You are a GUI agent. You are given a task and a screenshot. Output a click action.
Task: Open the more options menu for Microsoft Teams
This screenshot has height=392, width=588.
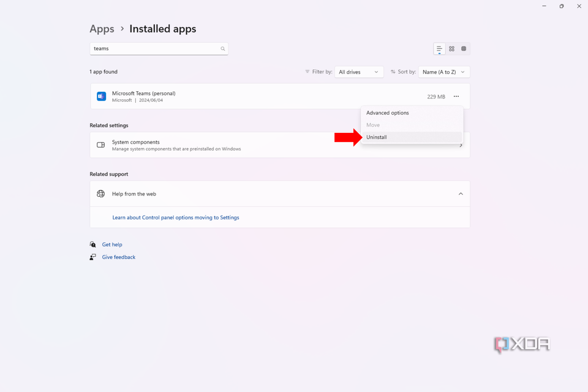456,96
